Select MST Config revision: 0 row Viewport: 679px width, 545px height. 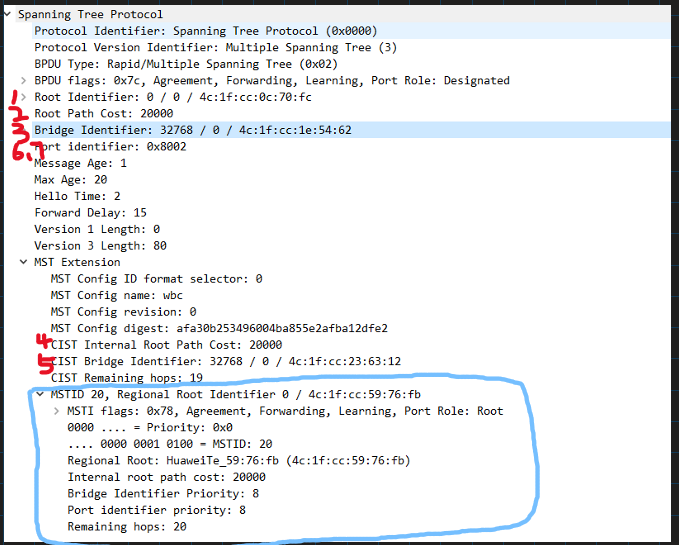tap(359, 312)
